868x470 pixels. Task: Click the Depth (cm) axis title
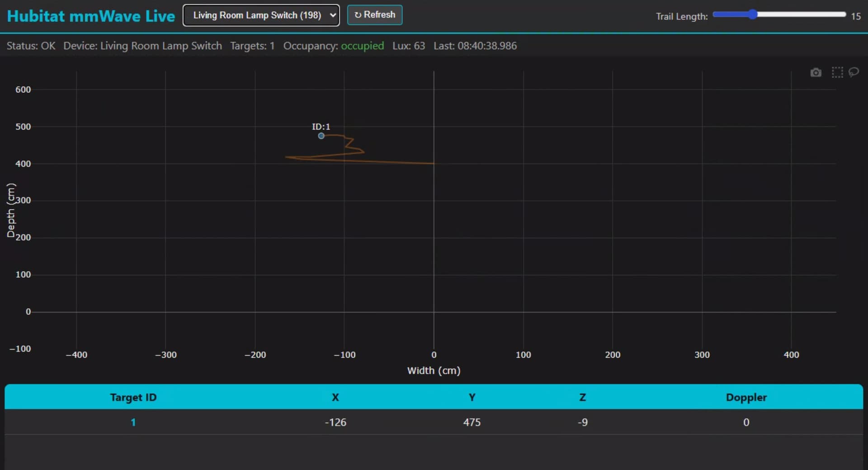[x=11, y=210]
